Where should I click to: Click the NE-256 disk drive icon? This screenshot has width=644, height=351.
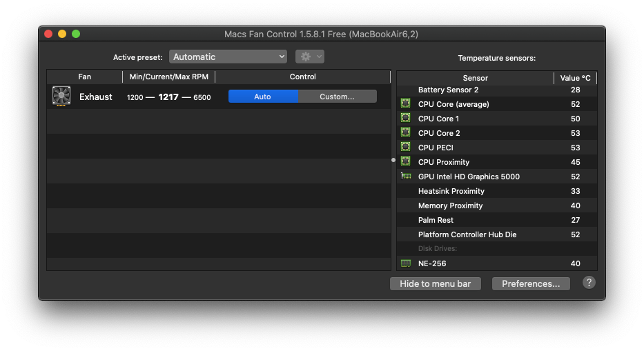tap(406, 263)
